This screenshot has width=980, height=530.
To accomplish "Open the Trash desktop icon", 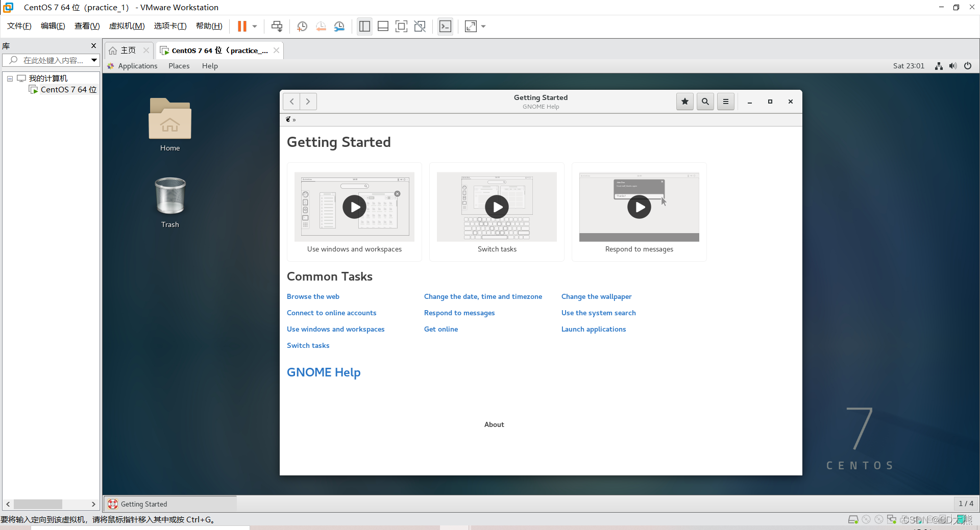I will (x=170, y=202).
